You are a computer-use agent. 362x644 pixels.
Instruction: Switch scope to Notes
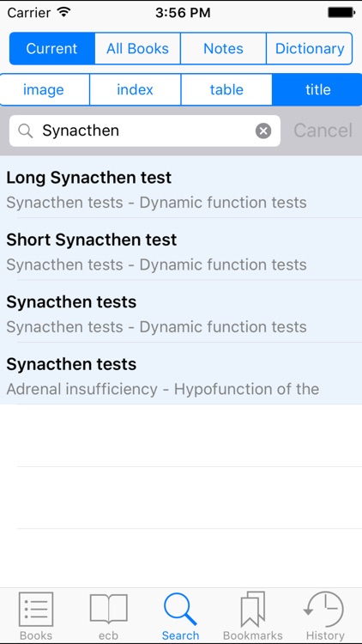(223, 48)
